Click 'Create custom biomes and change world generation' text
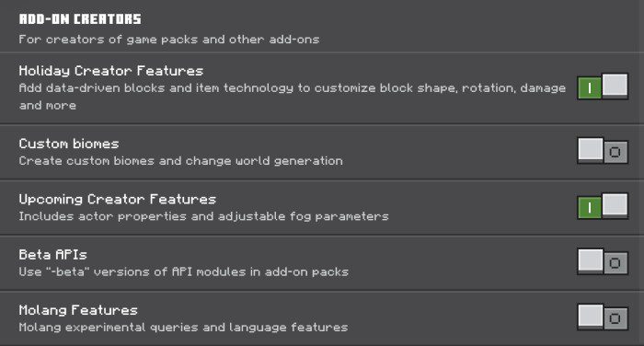 [180, 161]
